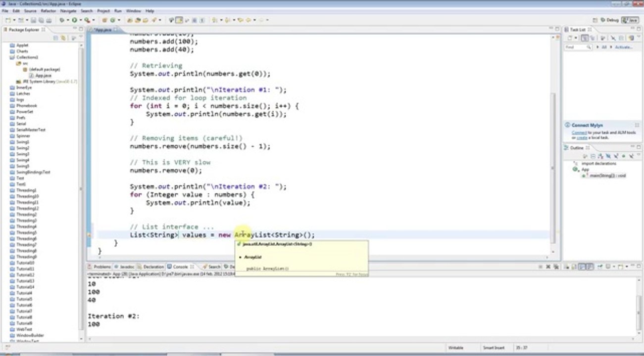Click Collapse All in Package Explorer
This screenshot has width=644, height=356.
[x=56, y=38]
